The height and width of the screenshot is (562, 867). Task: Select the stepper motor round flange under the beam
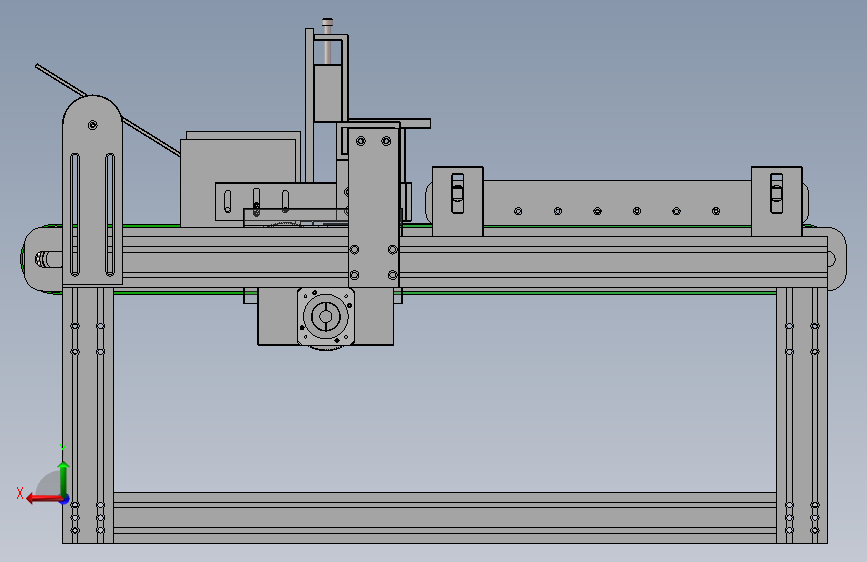click(326, 316)
